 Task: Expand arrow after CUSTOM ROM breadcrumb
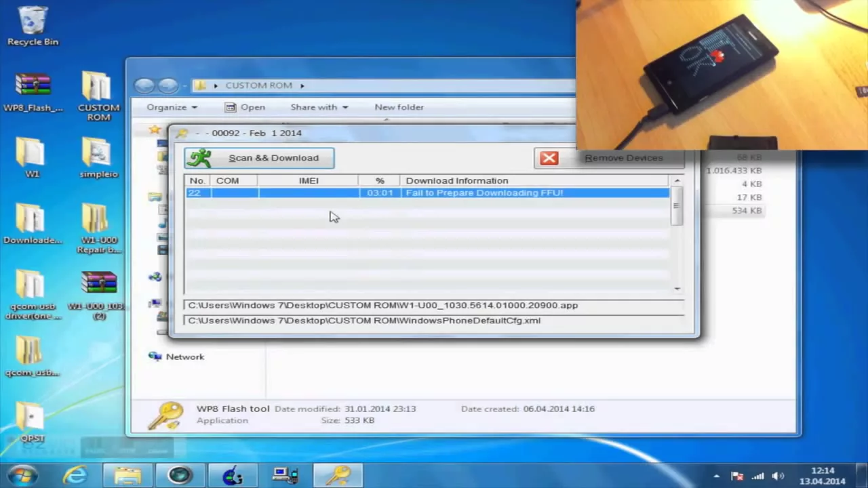[302, 85]
